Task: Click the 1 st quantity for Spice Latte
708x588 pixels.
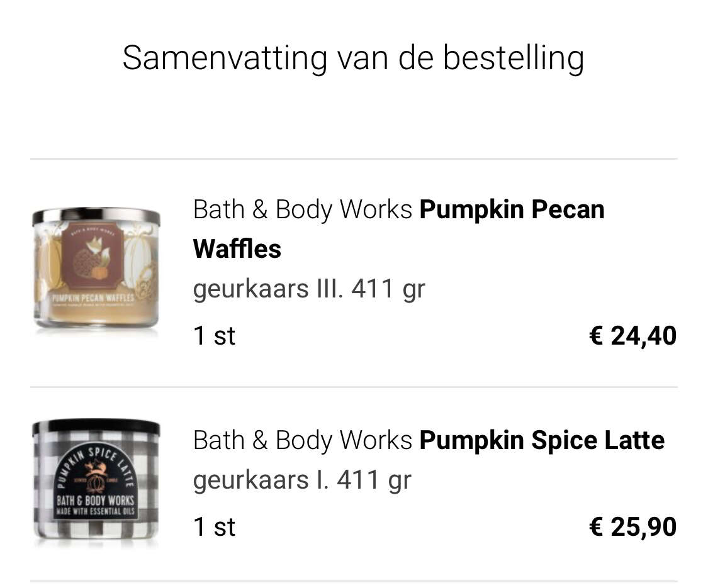Action: tap(215, 527)
